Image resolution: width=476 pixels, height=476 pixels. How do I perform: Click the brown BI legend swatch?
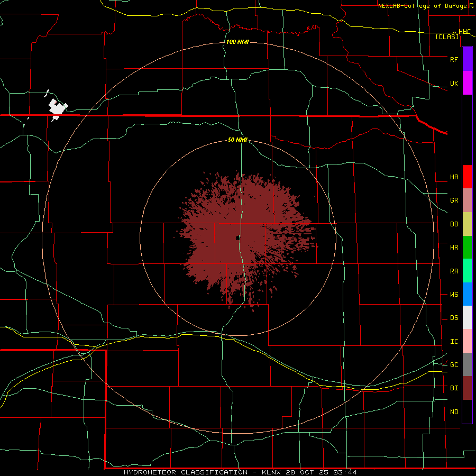click(467, 388)
